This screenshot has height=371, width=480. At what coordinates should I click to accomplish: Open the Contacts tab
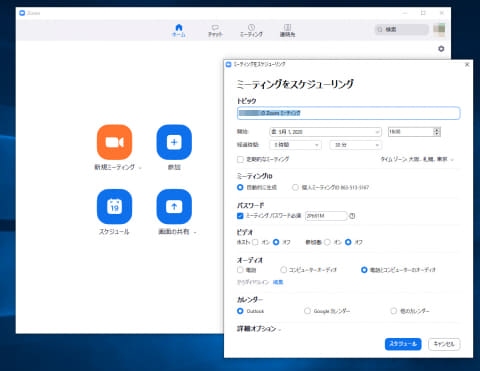(287, 30)
